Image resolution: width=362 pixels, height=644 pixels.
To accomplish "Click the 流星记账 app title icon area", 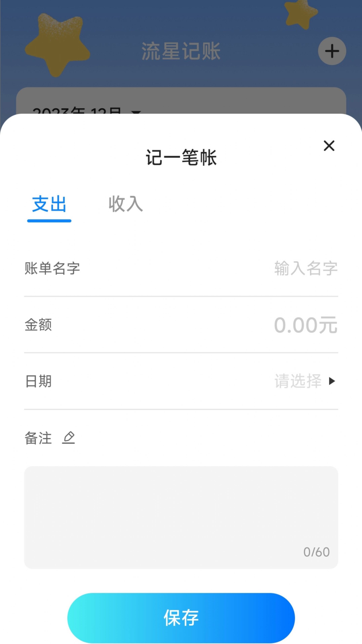I will pyautogui.click(x=181, y=50).
